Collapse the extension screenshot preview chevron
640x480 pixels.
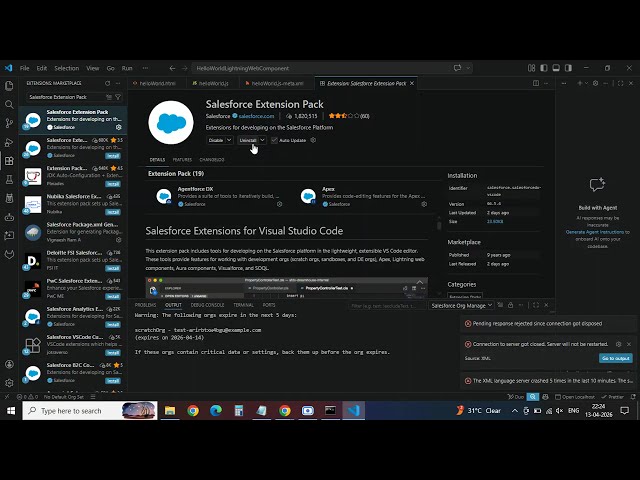pos(420,282)
